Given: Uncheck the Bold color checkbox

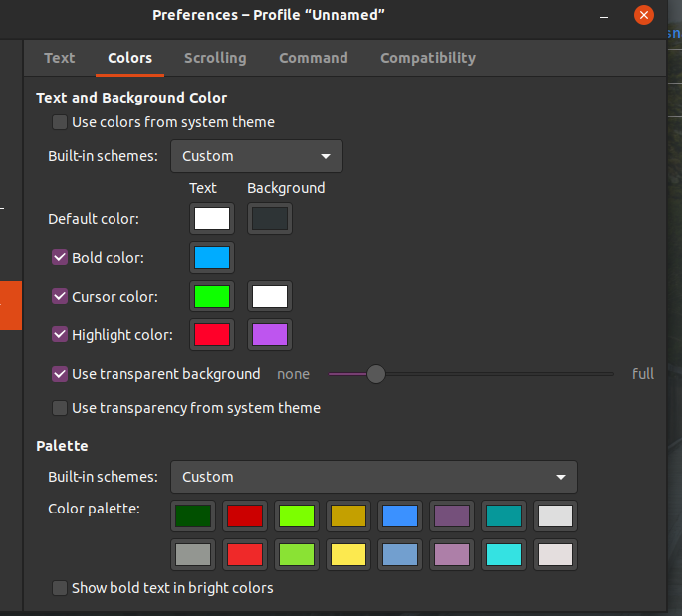Looking at the screenshot, I should (x=60, y=258).
